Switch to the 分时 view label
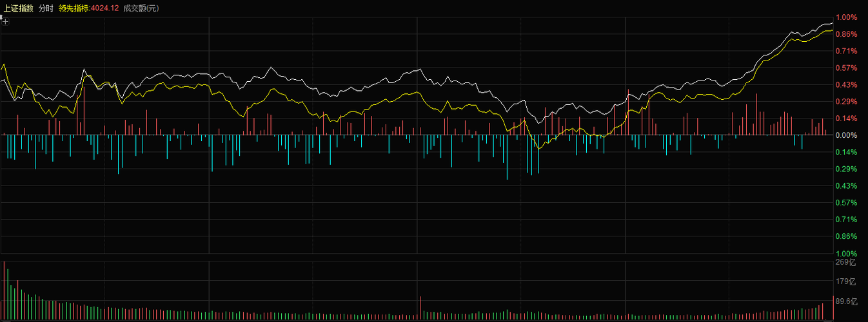The width and height of the screenshot is (868, 322). (x=46, y=8)
